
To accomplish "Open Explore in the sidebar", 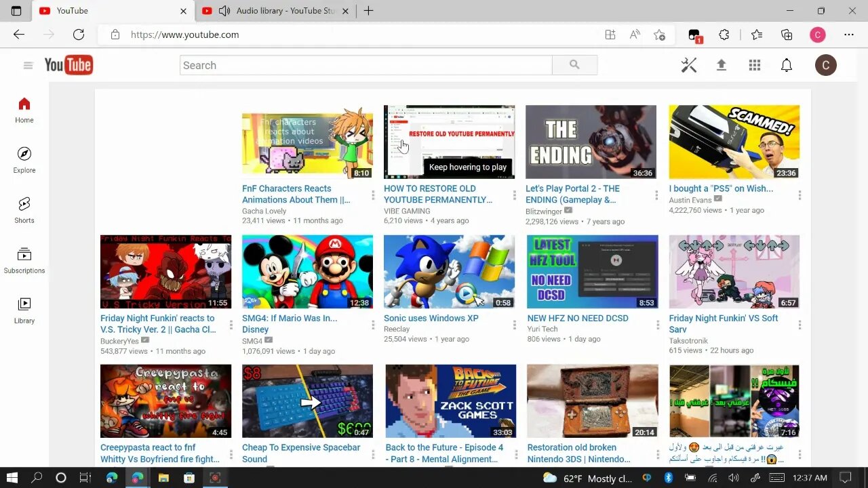I will [x=24, y=161].
